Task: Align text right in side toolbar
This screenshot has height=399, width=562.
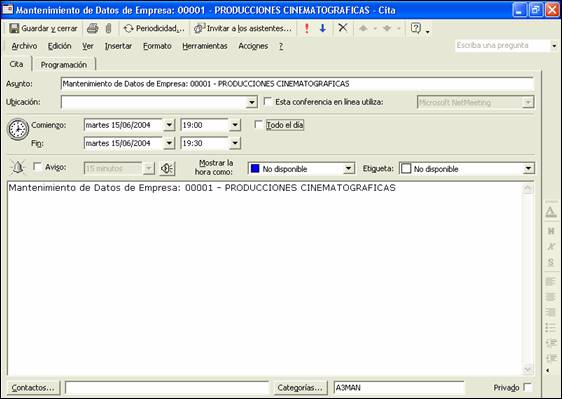Action: point(551,312)
